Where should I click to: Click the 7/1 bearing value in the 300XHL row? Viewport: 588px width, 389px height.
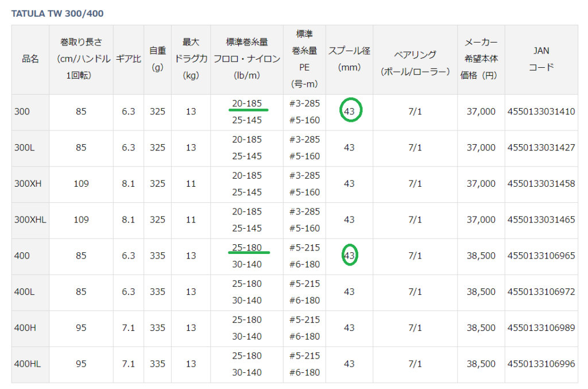(415, 220)
